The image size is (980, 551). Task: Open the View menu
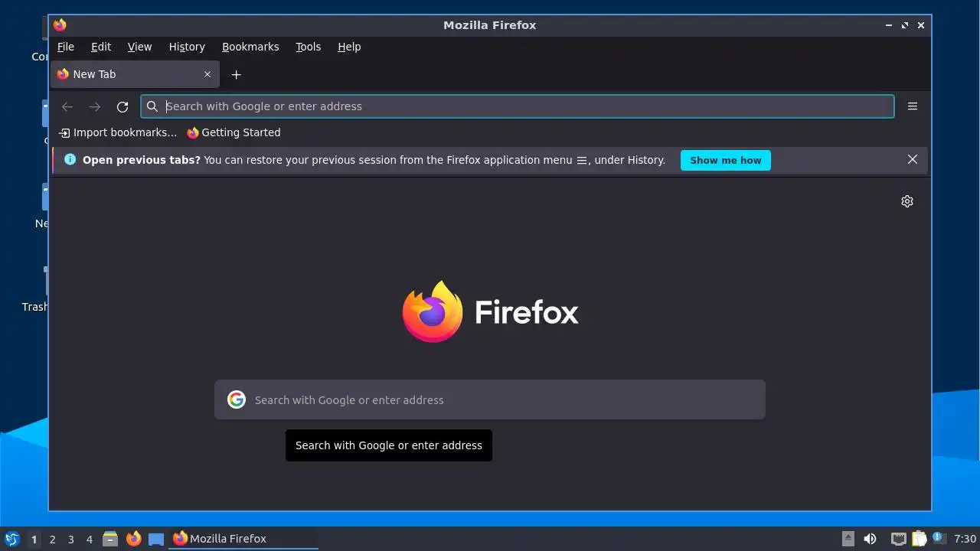[x=139, y=47]
